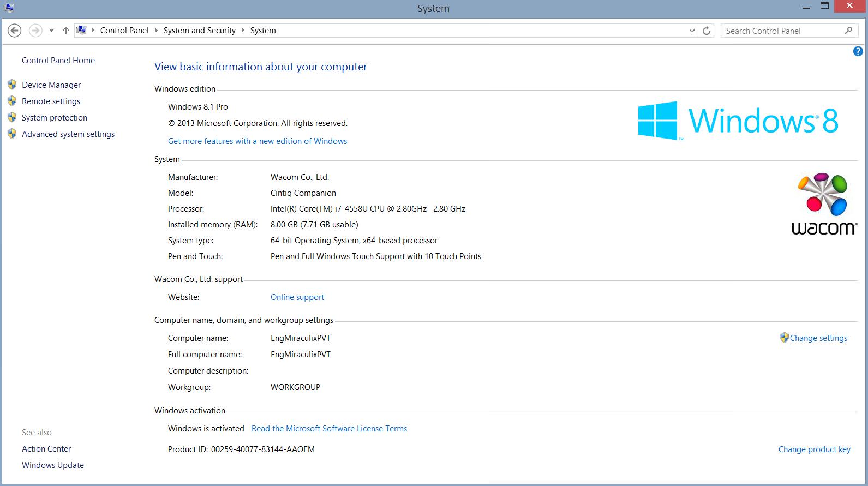Open Control Panel Home
This screenshot has width=868, height=486.
58,61
